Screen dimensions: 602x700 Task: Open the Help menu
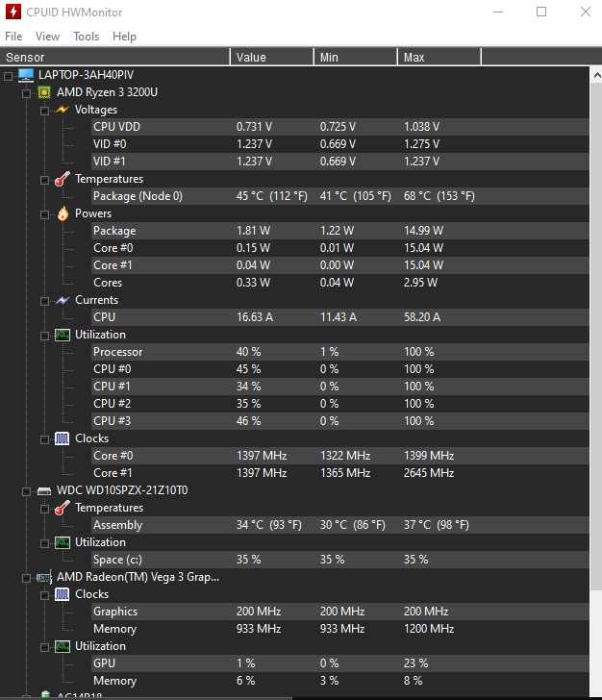coord(124,37)
